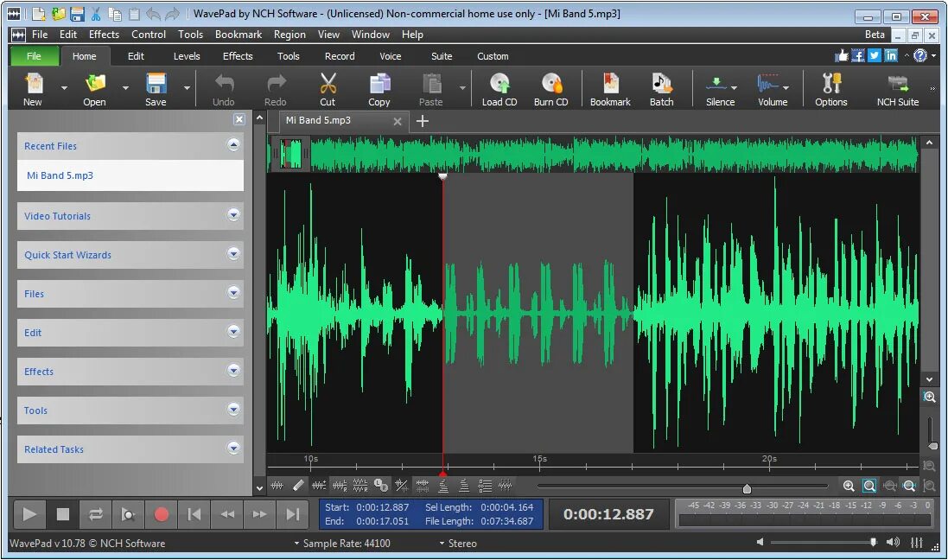Open the Effects menu in menu bar
Screen dimensions: 948x560
pyautogui.click(x=104, y=35)
